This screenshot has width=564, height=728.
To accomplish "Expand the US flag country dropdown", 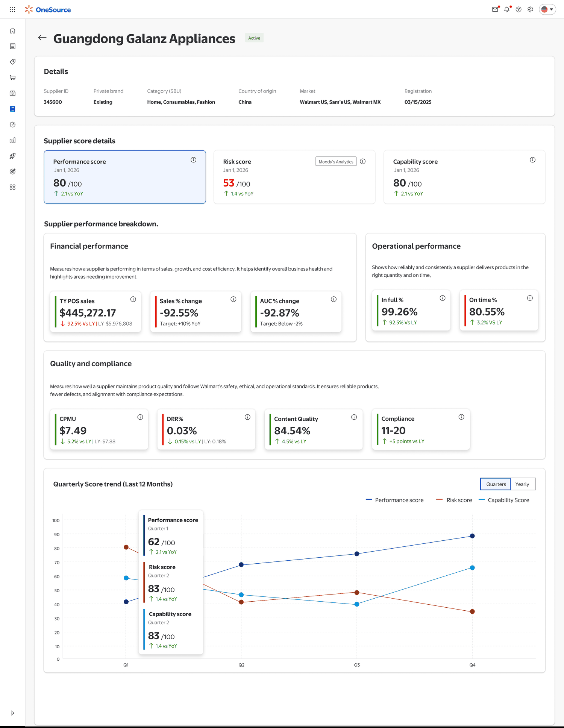I will coord(547,9).
